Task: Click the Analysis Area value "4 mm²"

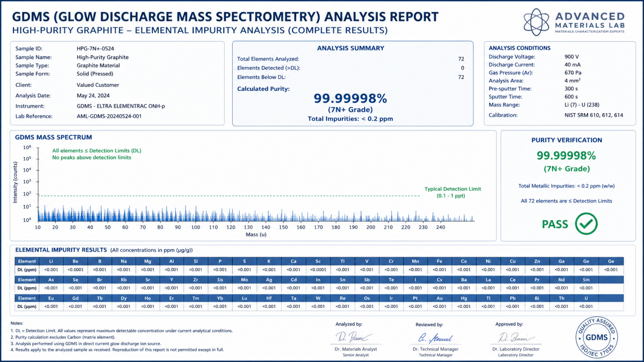Action: (x=573, y=80)
